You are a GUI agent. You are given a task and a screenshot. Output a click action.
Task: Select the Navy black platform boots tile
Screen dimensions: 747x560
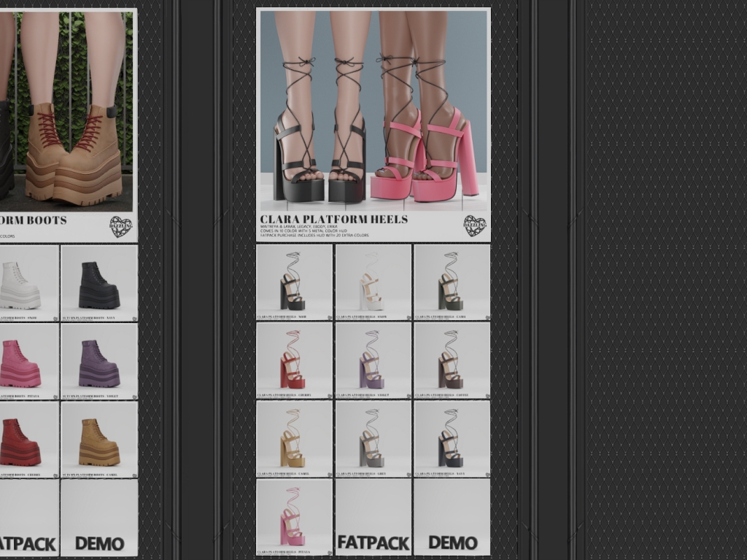pyautogui.click(x=99, y=283)
